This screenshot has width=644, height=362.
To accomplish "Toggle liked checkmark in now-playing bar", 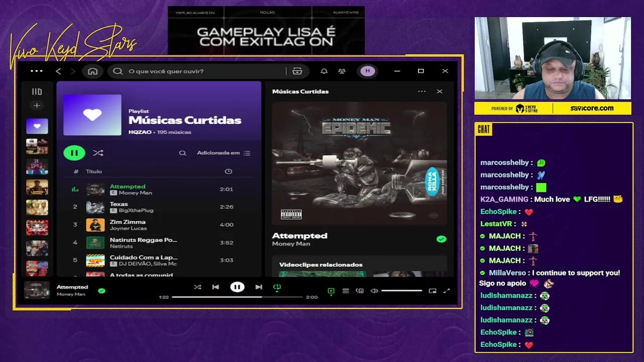I will (x=102, y=291).
